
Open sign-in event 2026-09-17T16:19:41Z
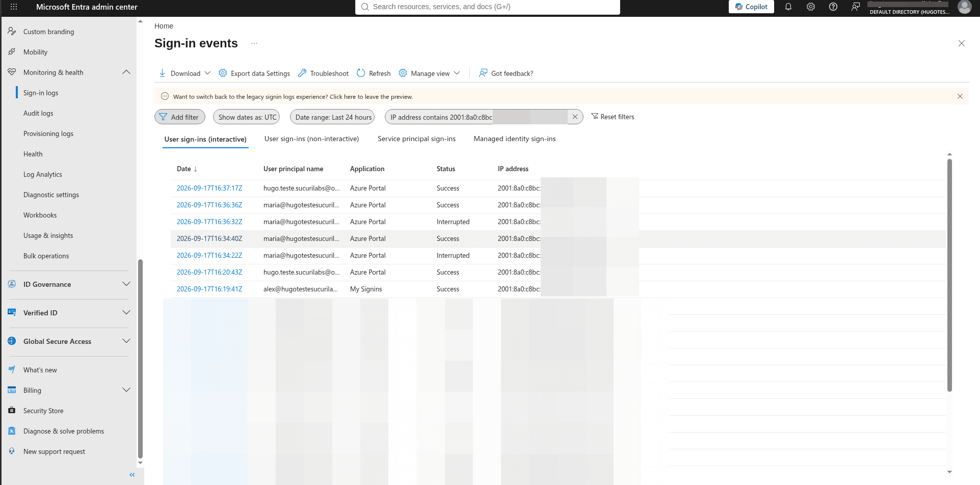209,289
